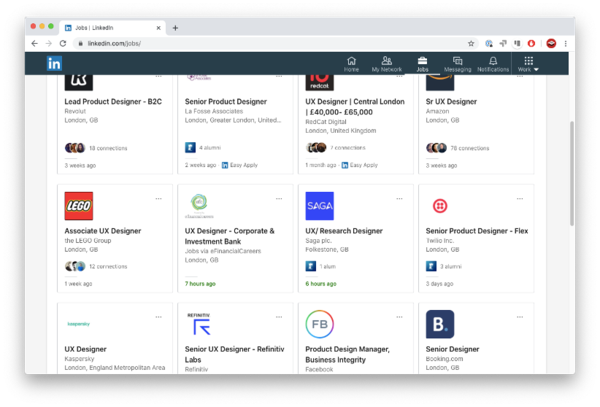Open Senior UX Designer - Refinitiv Labs job
The width and height of the screenshot is (600, 407).
[x=234, y=354]
